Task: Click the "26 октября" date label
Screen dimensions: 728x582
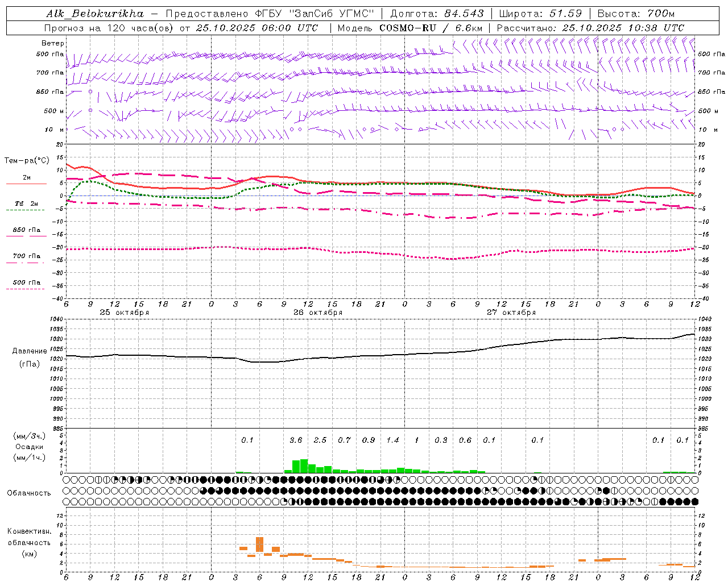Action: click(318, 312)
